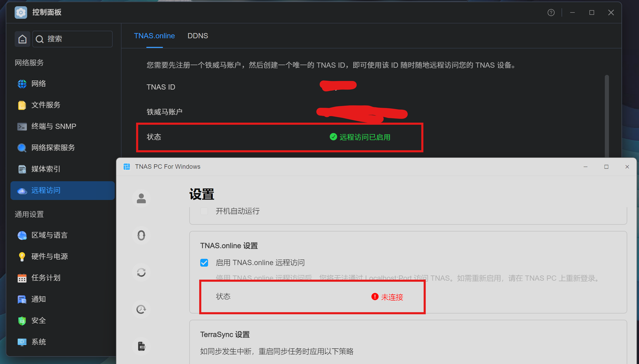Open the sync arrows icon in TNAS PC

point(141,272)
